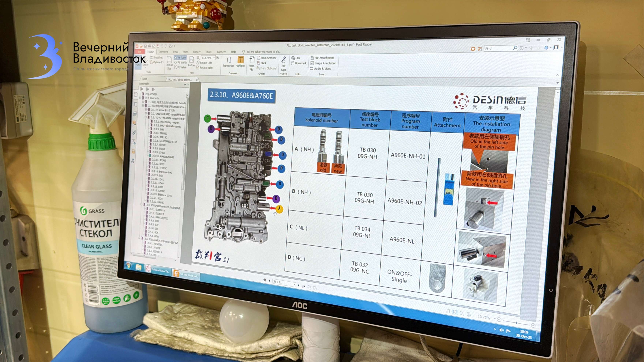Collapse the 2.3 TOYOTA&AISIN series node
This screenshot has width=644, height=362.
[x=146, y=117]
